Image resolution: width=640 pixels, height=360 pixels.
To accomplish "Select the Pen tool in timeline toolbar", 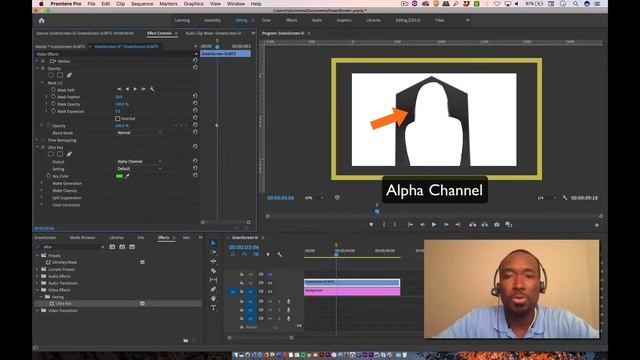I will coord(213,289).
